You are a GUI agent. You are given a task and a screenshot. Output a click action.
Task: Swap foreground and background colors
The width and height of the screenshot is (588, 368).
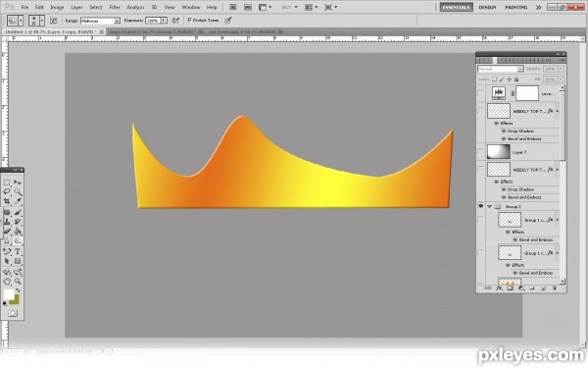(x=18, y=290)
